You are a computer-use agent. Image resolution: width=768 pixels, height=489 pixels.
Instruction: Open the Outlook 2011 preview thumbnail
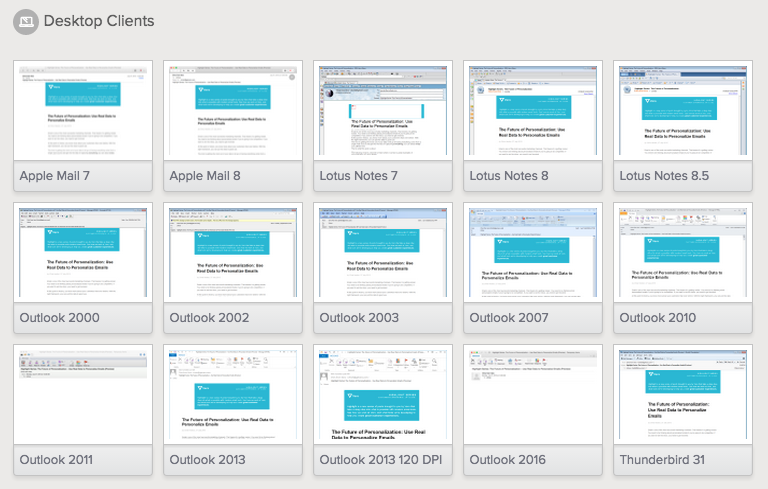[83, 395]
